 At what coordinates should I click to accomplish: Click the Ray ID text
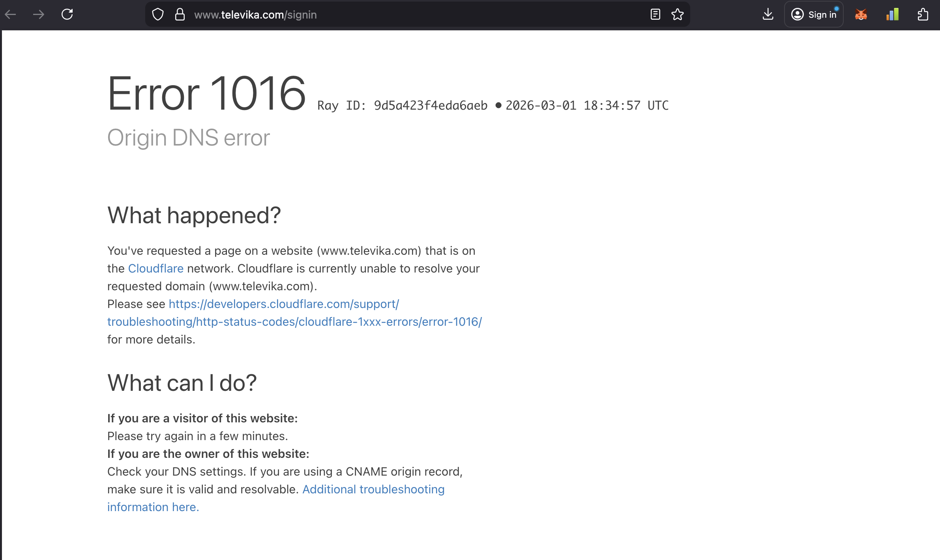(402, 106)
